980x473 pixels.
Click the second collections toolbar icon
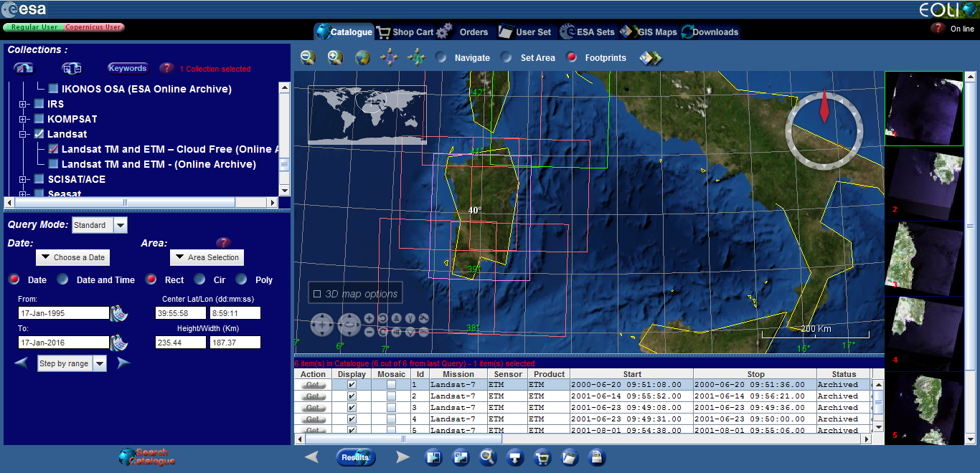pyautogui.click(x=72, y=68)
